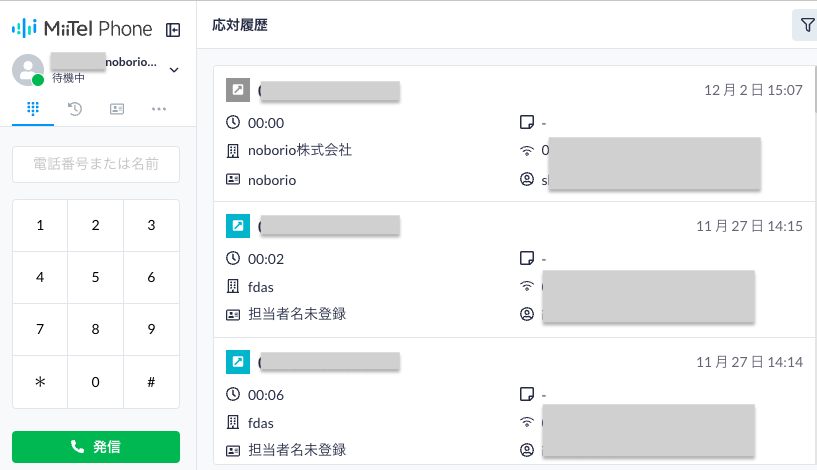Open the memo note icon of first record
The height and width of the screenshot is (470, 817).
(x=527, y=122)
